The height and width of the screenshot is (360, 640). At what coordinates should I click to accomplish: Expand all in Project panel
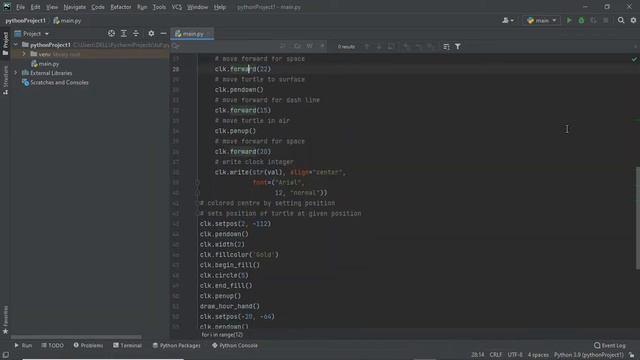tap(123, 33)
